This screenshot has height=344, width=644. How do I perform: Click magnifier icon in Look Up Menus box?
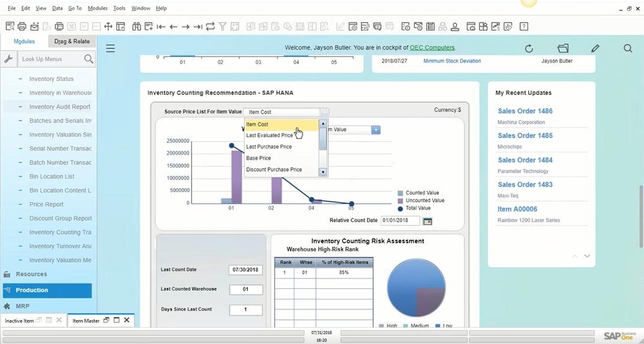tap(89, 59)
